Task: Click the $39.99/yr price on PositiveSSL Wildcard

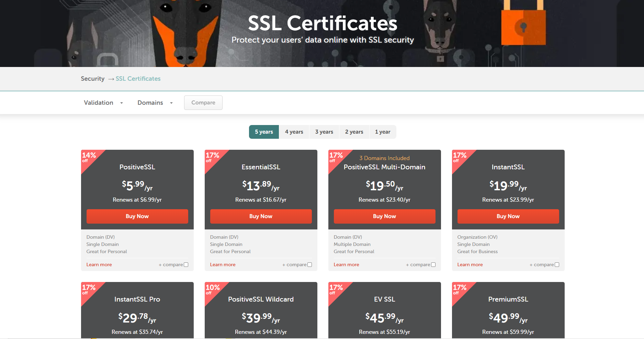Action: (x=261, y=318)
